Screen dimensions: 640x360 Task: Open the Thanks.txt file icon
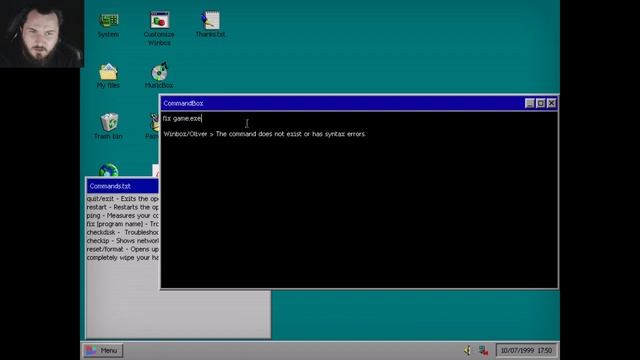pyautogui.click(x=210, y=24)
